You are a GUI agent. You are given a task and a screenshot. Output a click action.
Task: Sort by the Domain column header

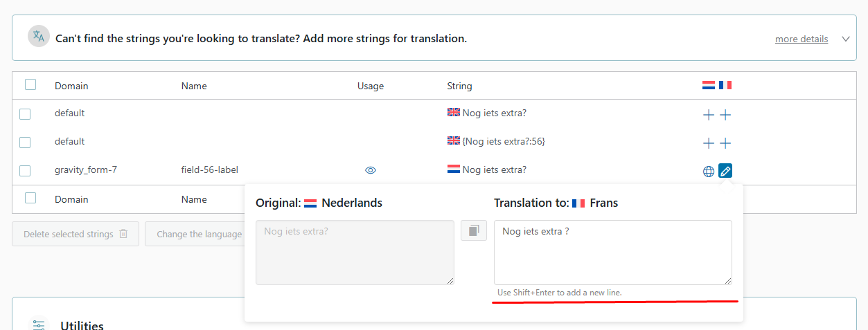[x=71, y=86]
